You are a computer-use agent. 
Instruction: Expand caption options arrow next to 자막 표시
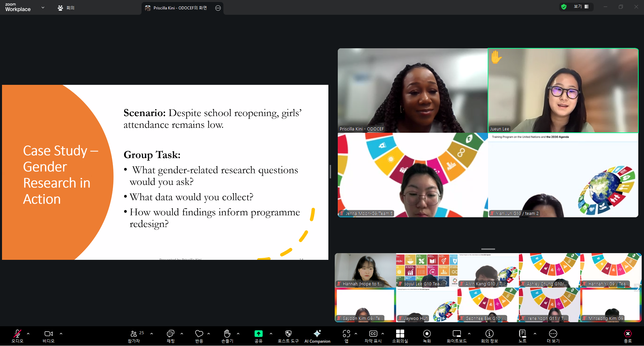[383, 334]
